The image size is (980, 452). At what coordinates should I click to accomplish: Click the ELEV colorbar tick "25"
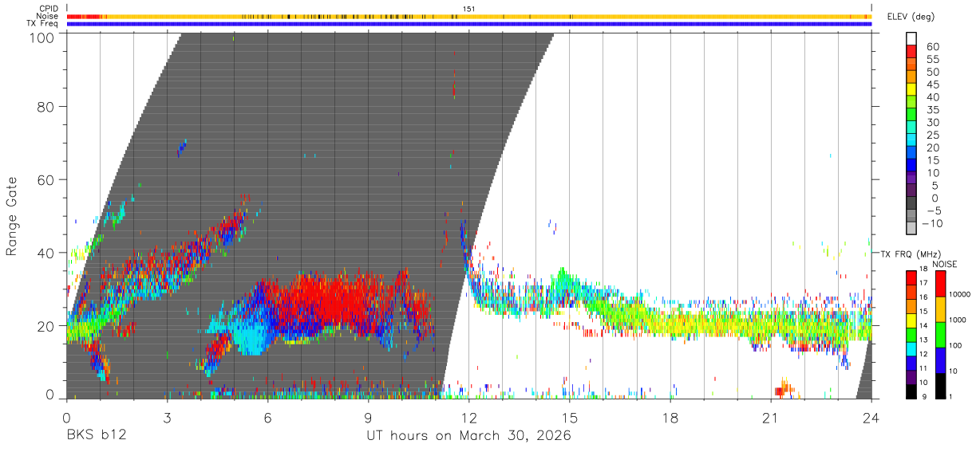(932, 135)
